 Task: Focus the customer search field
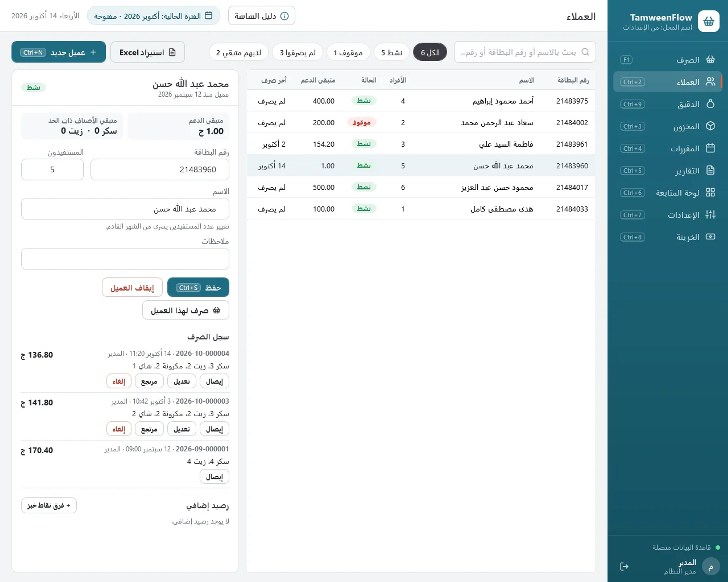pos(525,52)
